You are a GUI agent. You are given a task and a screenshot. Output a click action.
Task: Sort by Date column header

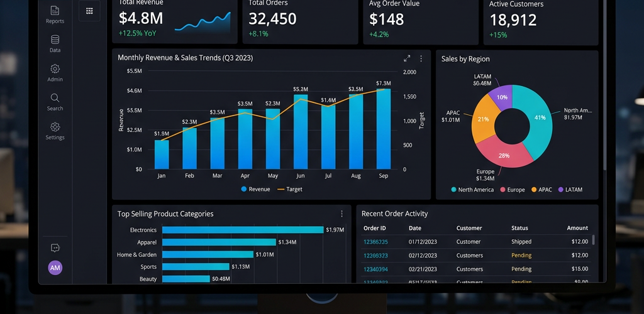pyautogui.click(x=415, y=228)
